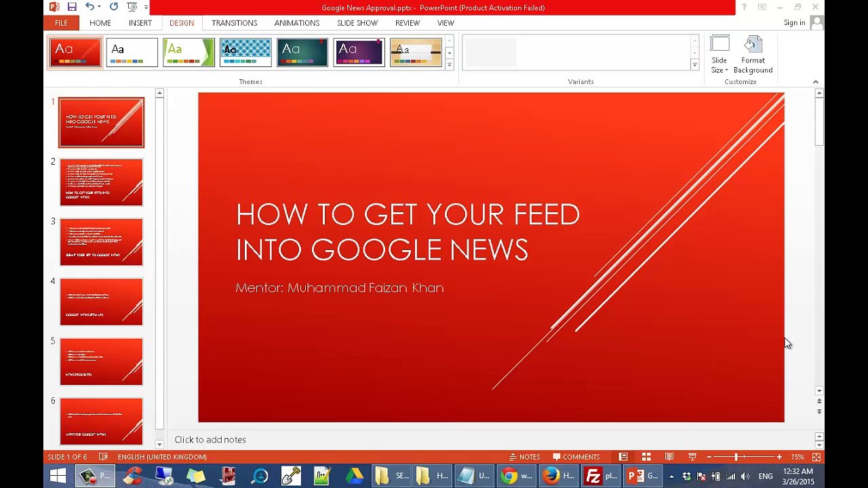Open the FILE tab
The height and width of the screenshot is (488, 868).
[61, 23]
